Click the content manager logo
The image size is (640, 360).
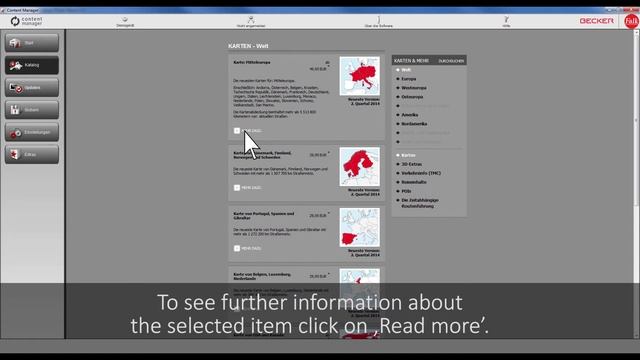pos(27,21)
